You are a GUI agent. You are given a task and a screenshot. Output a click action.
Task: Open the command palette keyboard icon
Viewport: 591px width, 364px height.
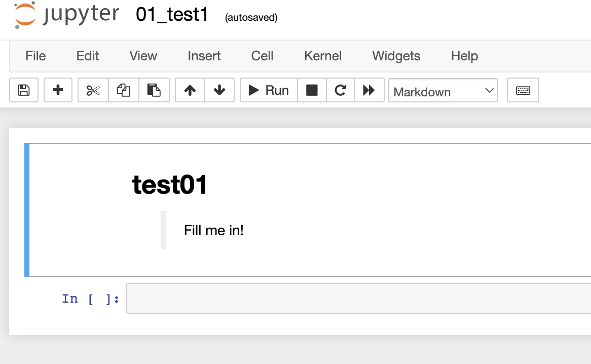(523, 90)
